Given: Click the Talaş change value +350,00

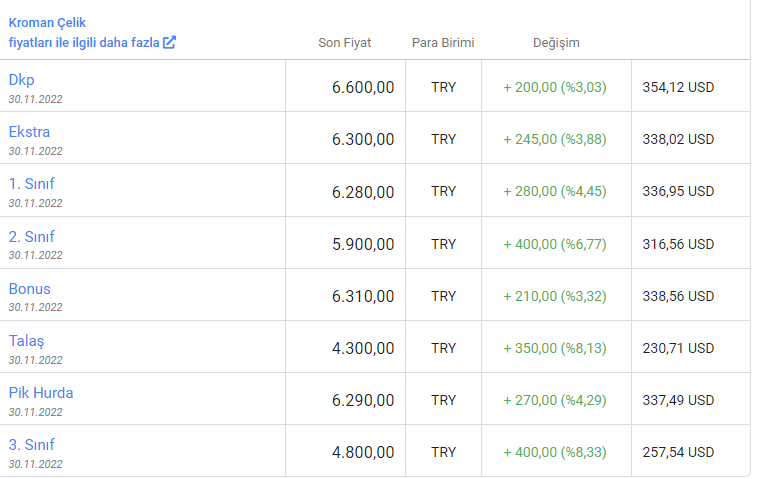Looking at the screenshot, I should tap(530, 348).
